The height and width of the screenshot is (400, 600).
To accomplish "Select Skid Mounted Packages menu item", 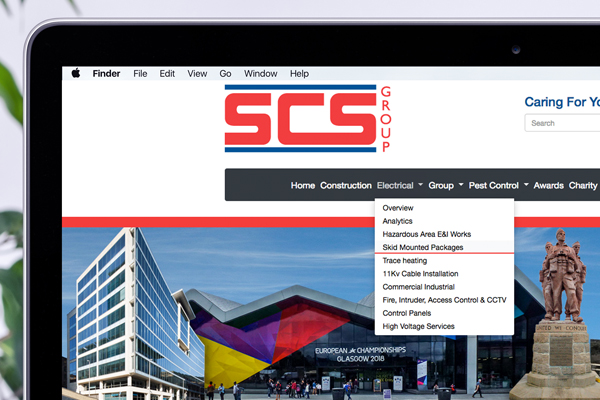I will point(422,247).
